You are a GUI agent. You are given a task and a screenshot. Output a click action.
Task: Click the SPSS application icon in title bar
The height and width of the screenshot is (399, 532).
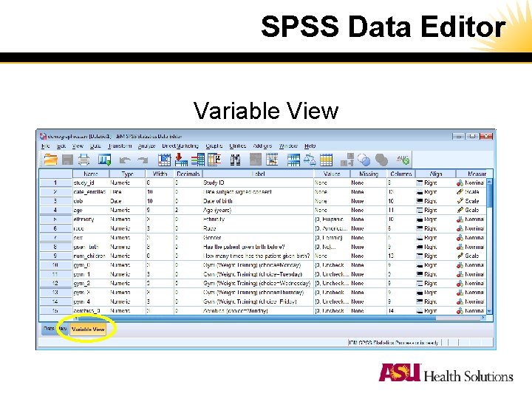coord(43,137)
